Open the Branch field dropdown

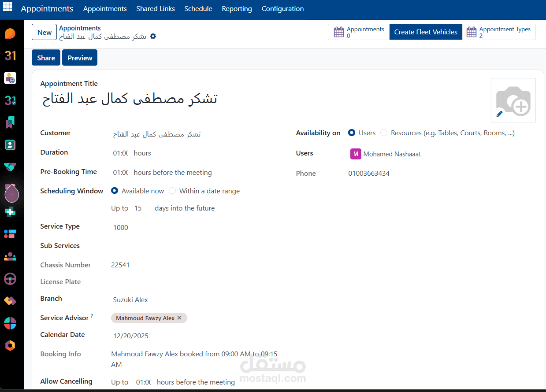130,300
